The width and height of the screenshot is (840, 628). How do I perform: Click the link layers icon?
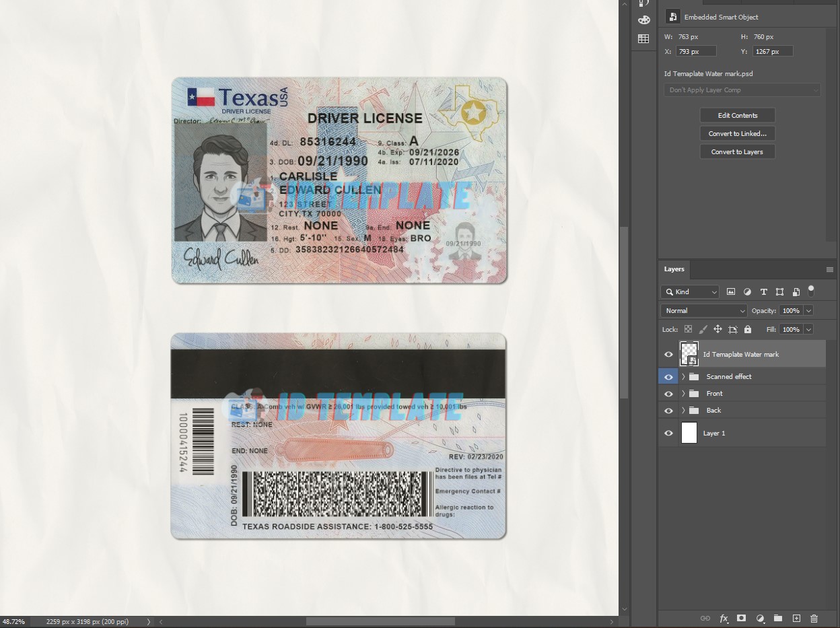point(705,618)
